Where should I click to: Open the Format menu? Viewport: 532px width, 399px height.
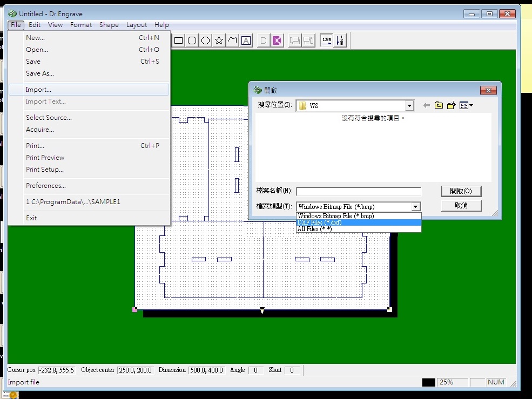click(81, 25)
